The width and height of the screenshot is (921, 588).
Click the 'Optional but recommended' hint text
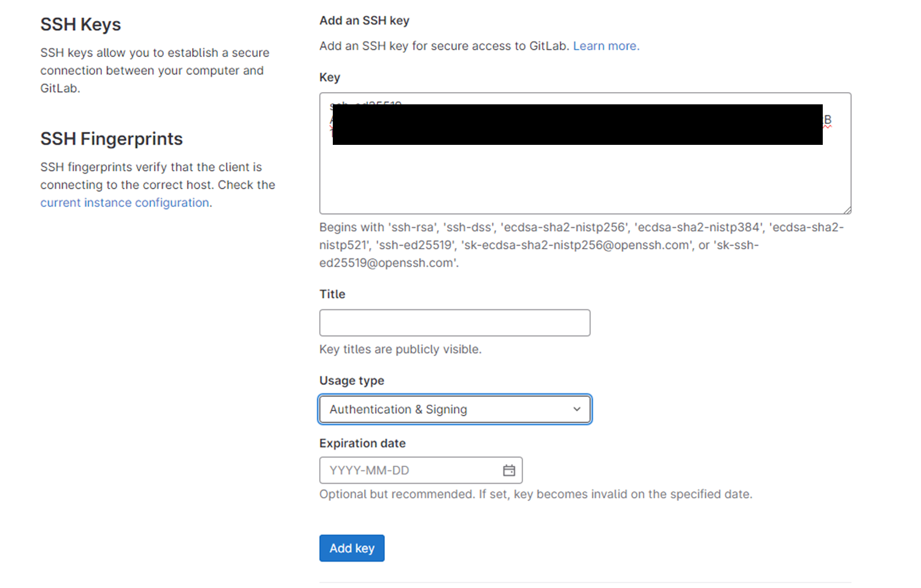(535, 494)
